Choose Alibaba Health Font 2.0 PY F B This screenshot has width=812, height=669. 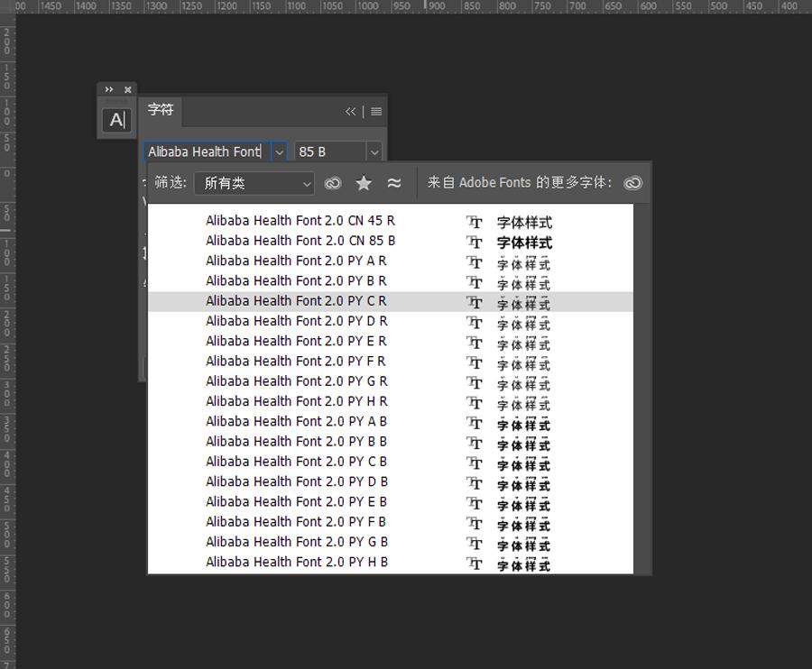[391, 524]
